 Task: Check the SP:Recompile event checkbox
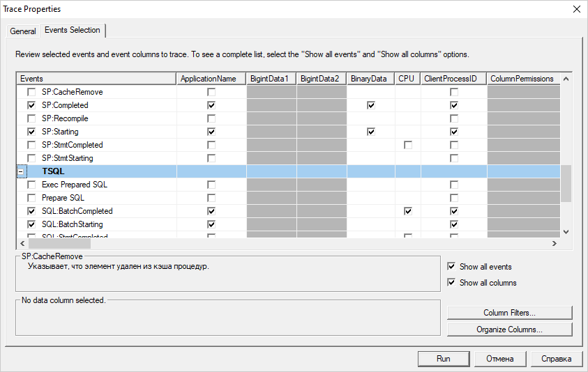[x=31, y=118]
